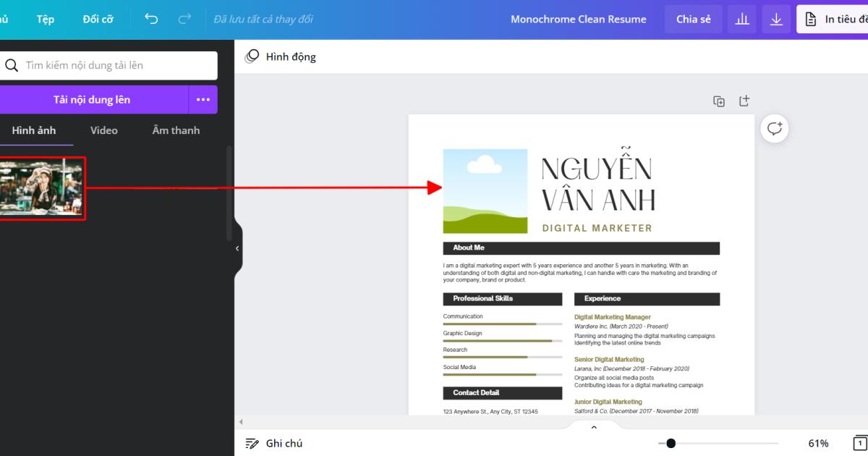Screen dimensions: 868x456
Task: Select the uploaded market photo thumbnail
Action: point(40,187)
